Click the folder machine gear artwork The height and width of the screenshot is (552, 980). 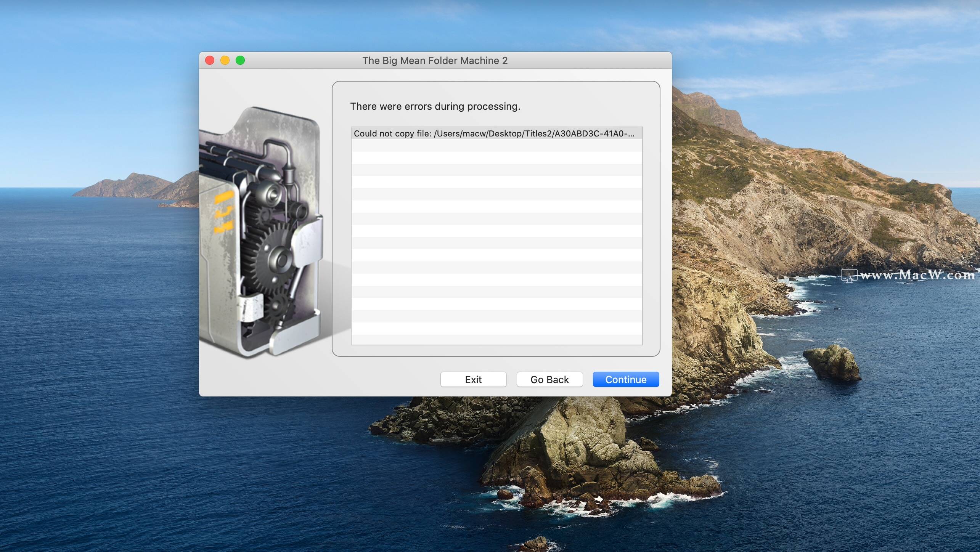(261, 233)
